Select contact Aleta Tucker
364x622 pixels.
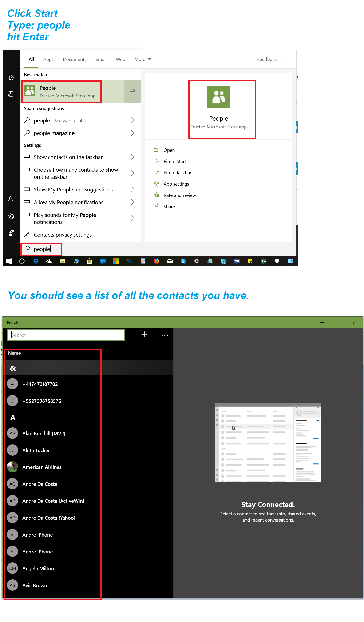[88, 450]
